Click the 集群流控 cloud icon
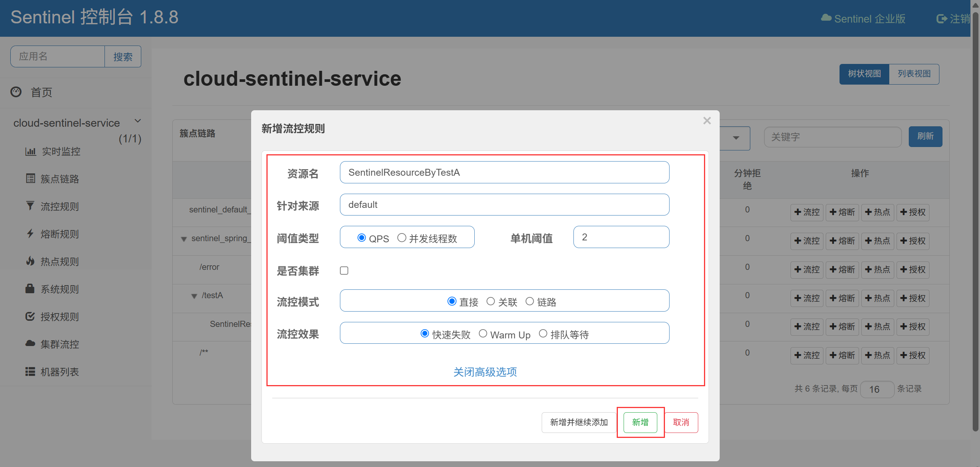 coord(30,343)
